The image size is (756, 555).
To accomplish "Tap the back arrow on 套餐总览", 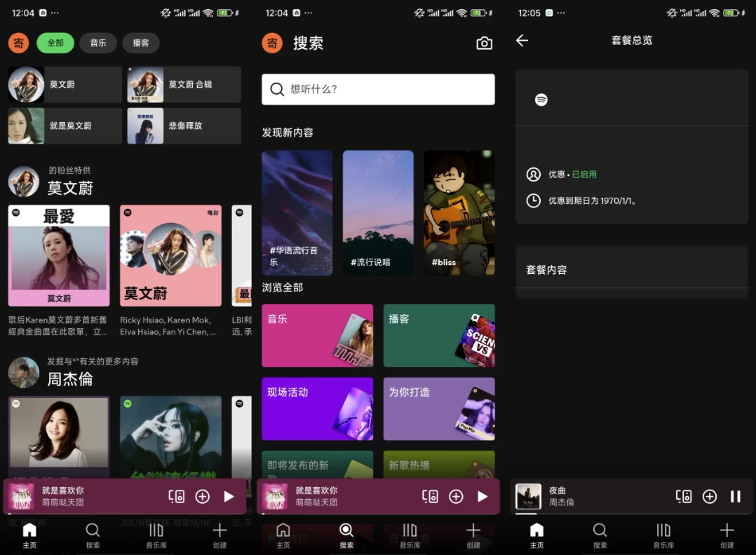I will click(x=522, y=41).
